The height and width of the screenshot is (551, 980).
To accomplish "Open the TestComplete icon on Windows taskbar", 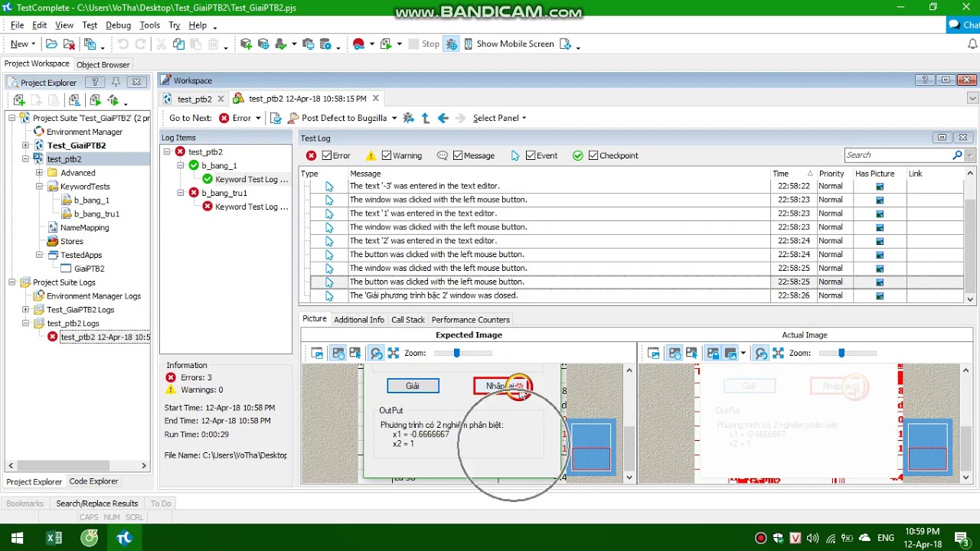I will [124, 538].
